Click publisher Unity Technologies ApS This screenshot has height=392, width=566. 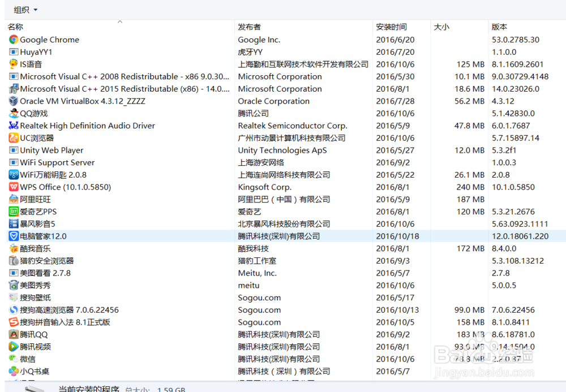[282, 150]
